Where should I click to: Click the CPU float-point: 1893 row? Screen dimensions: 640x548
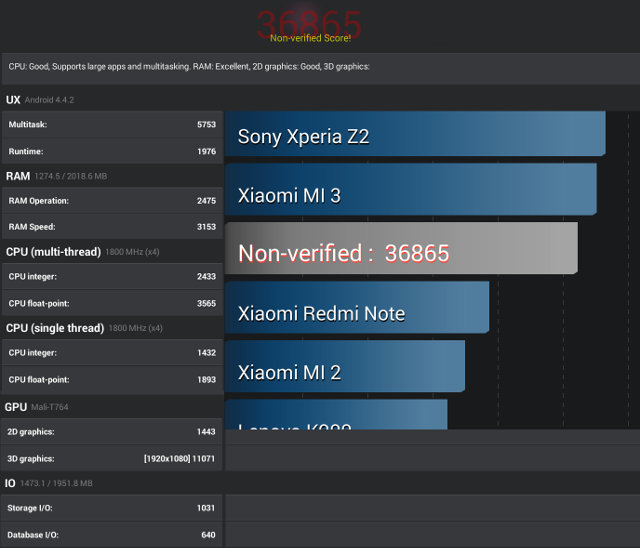pyautogui.click(x=112, y=379)
